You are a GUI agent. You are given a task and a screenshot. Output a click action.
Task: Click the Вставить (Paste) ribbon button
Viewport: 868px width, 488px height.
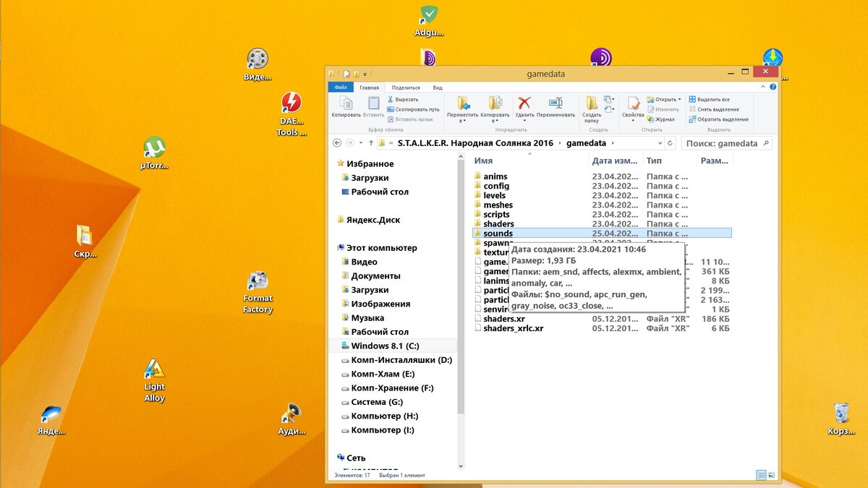tap(373, 107)
